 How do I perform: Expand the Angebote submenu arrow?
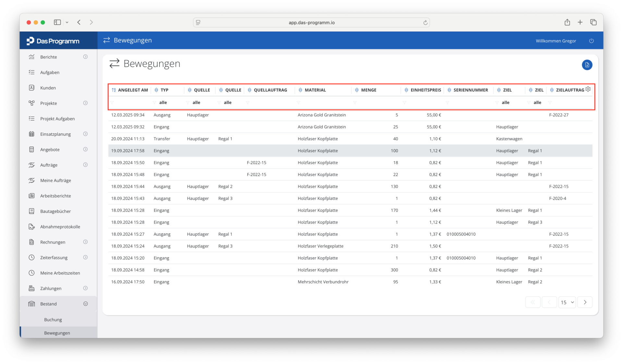(85, 150)
